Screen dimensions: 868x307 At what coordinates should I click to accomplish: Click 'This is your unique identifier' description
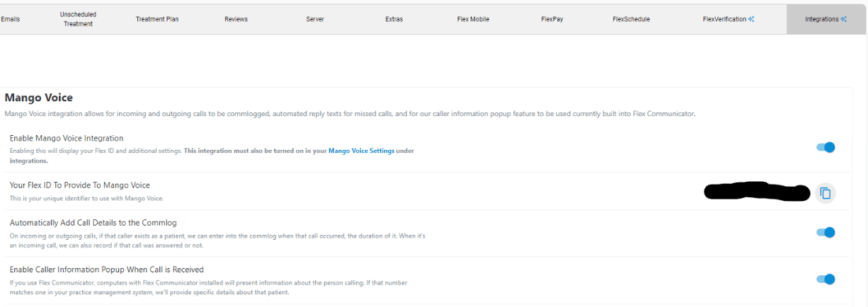coord(87,198)
